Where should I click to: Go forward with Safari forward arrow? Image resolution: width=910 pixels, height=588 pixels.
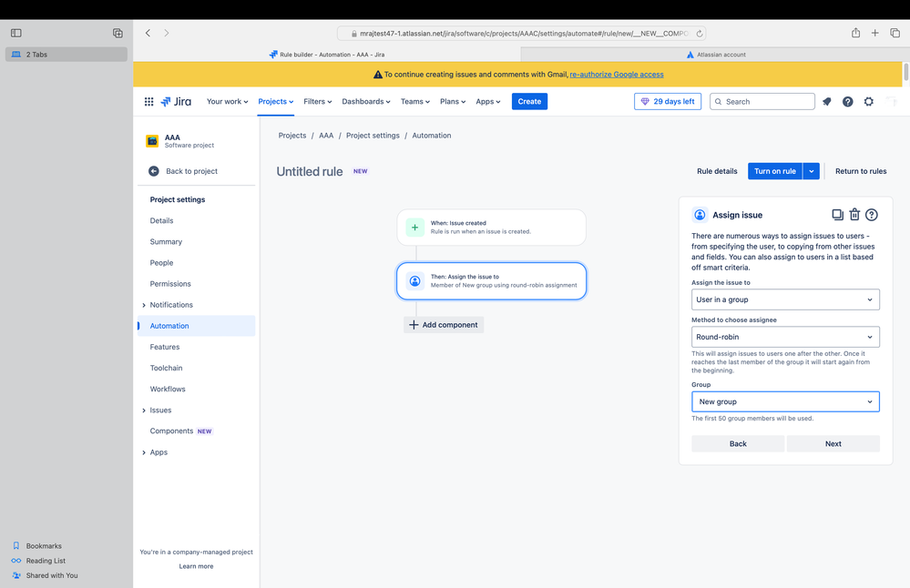pos(167,33)
